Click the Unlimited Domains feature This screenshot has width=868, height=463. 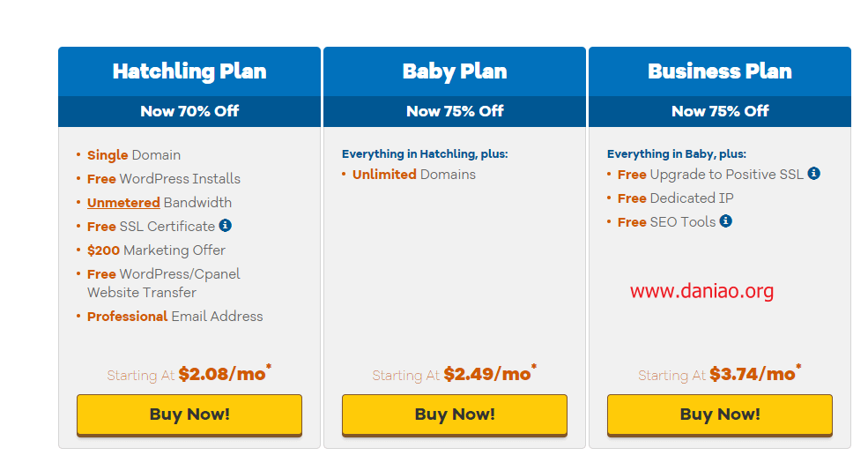coord(414,175)
